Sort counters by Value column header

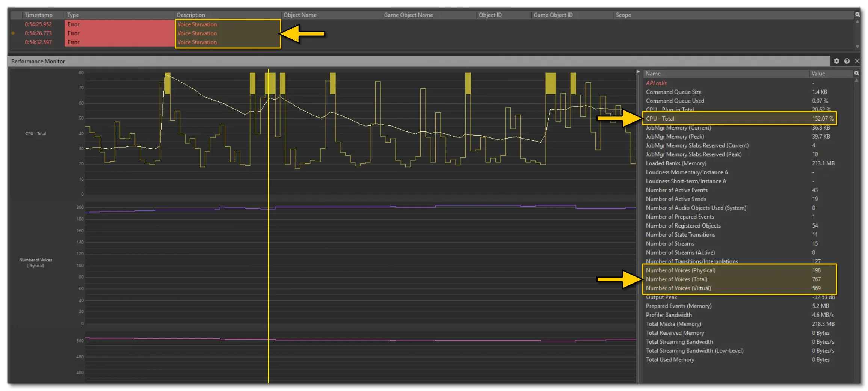[x=831, y=74]
